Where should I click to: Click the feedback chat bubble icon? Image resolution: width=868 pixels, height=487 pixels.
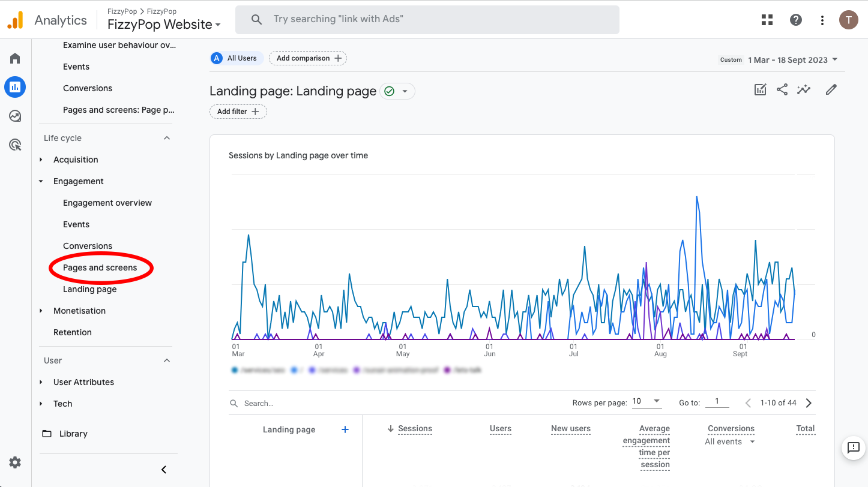pyautogui.click(x=853, y=447)
